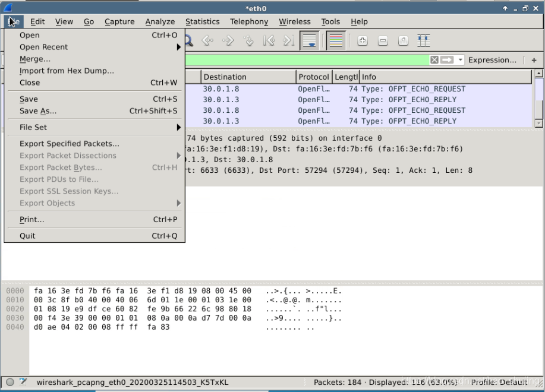
Task: Choose Save from the File menu
Action: point(94,99)
